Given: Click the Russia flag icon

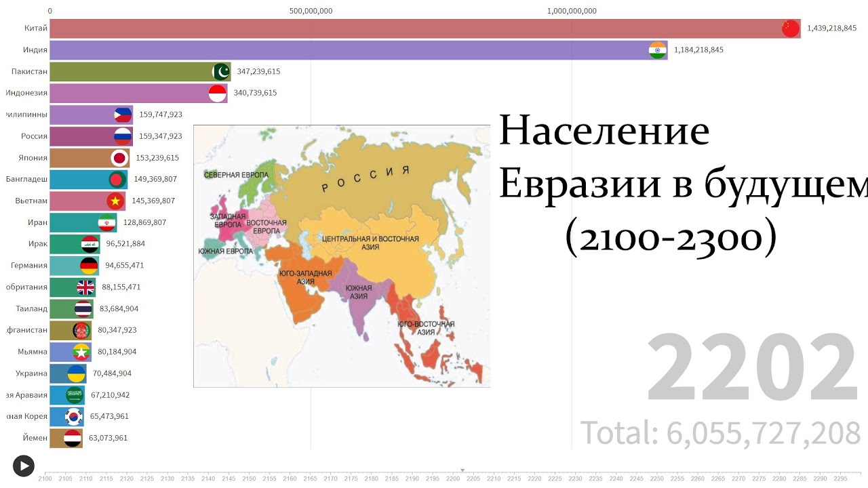Looking at the screenshot, I should pyautogui.click(x=123, y=136).
